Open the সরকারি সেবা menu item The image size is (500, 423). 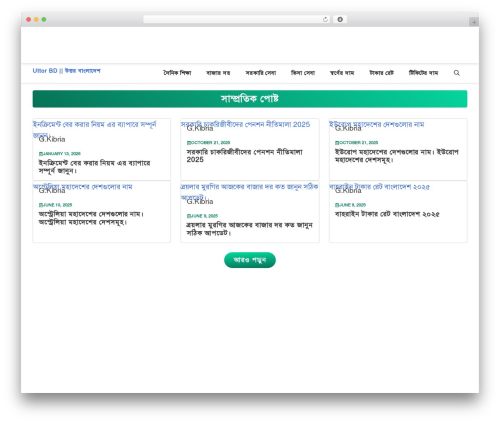261,73
